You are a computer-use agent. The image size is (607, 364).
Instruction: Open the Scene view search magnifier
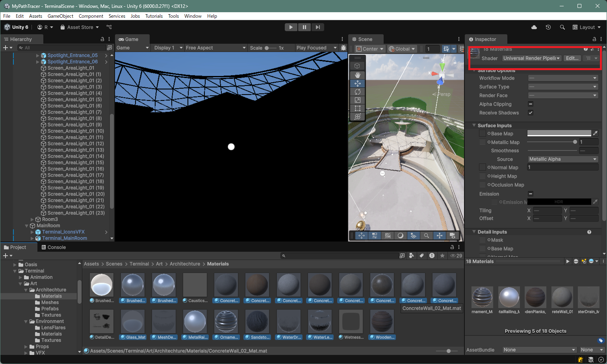427,236
